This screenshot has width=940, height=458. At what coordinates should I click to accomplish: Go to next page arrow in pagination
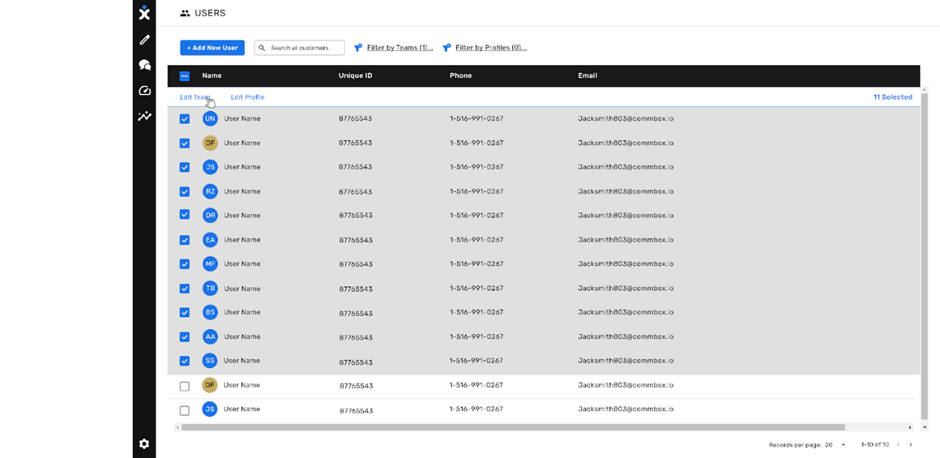911,445
